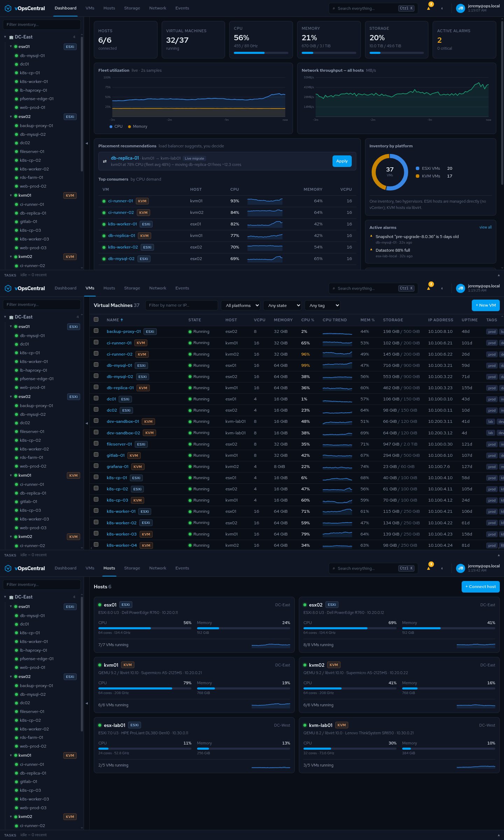Switch to VMs tab in Hosts view navigation
The width and height of the screenshot is (504, 840).
coord(90,568)
